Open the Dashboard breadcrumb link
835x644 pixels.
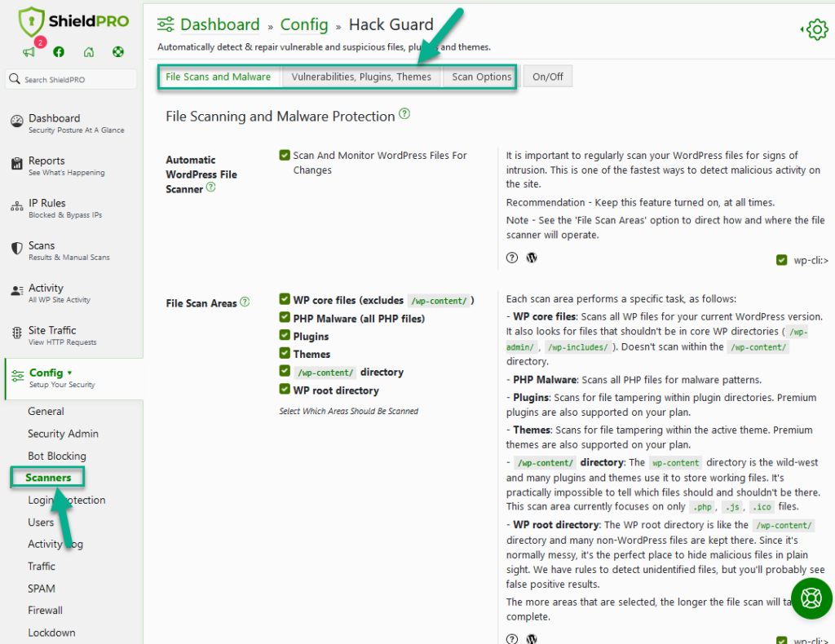[x=219, y=25]
